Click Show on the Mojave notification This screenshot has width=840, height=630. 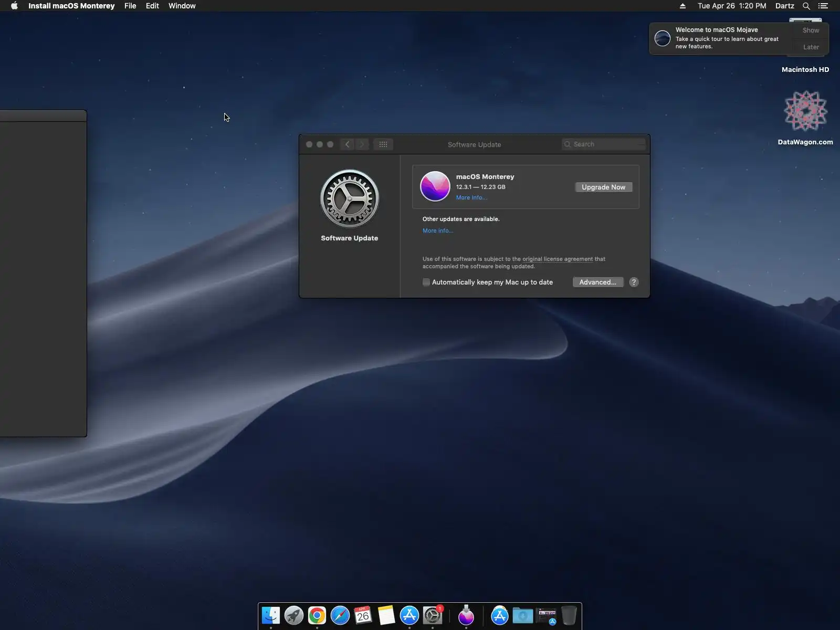[x=811, y=30]
